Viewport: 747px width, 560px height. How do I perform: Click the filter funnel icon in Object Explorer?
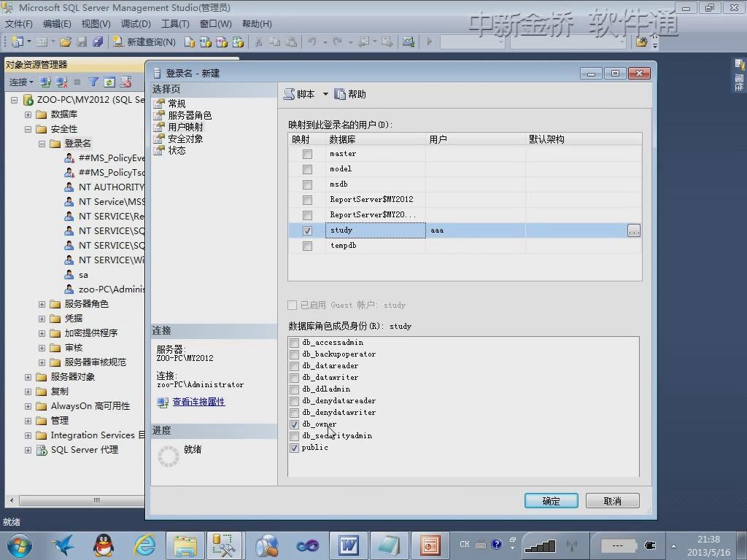93,82
